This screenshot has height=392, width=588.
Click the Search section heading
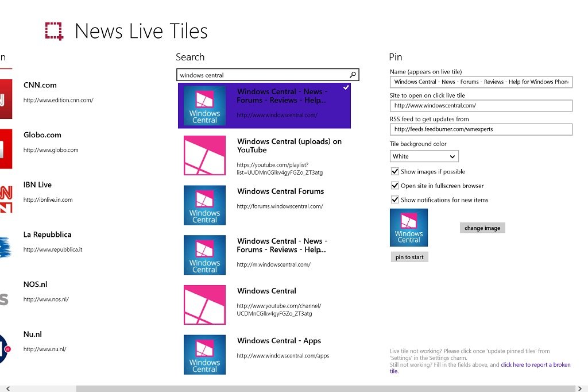coord(190,57)
